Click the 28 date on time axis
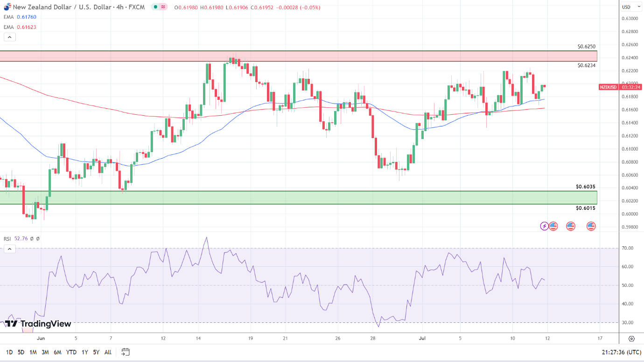 (x=372, y=338)
